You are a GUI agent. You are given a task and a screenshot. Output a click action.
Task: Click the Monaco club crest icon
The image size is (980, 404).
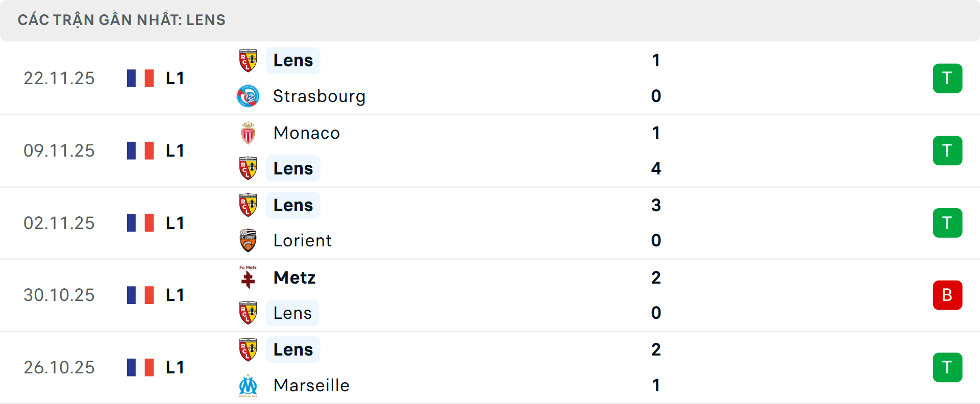248,133
